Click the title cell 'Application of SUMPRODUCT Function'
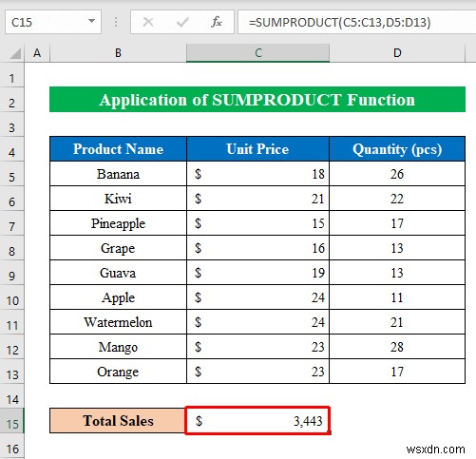476x459 pixels. click(x=257, y=100)
